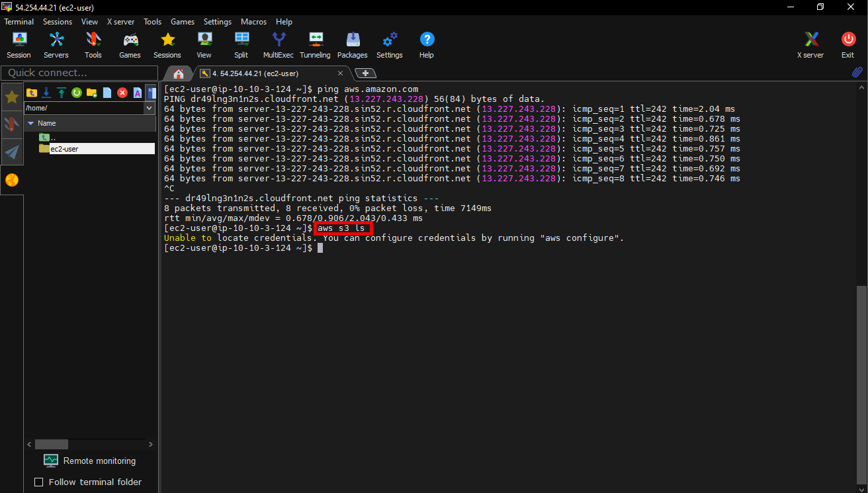Click the /home/ path field
Image resolution: width=868 pixels, height=493 pixels.
tap(83, 108)
